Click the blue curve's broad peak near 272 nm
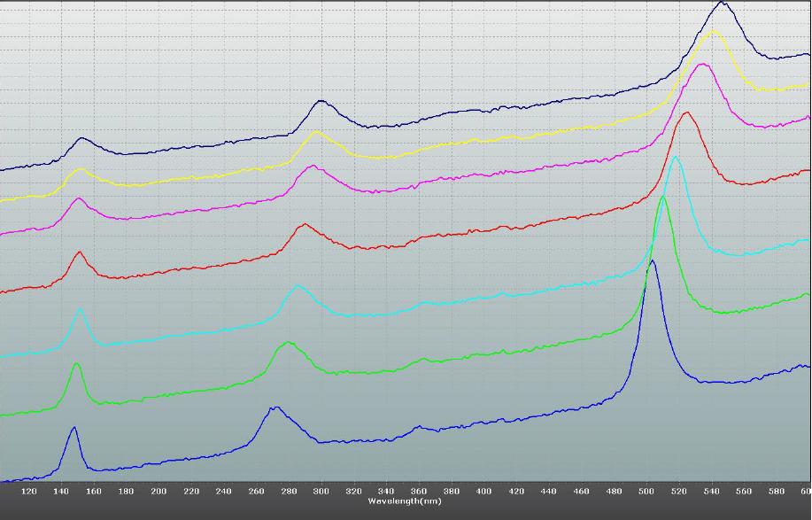The height and width of the screenshot is (520, 812). [275, 407]
